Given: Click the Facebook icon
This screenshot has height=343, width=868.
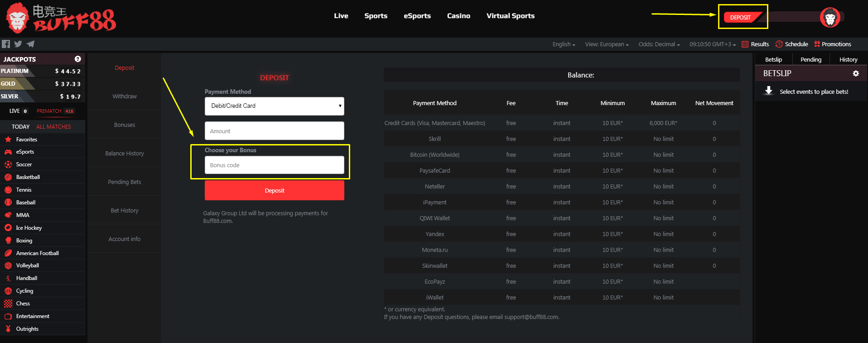Looking at the screenshot, I should tap(6, 44).
